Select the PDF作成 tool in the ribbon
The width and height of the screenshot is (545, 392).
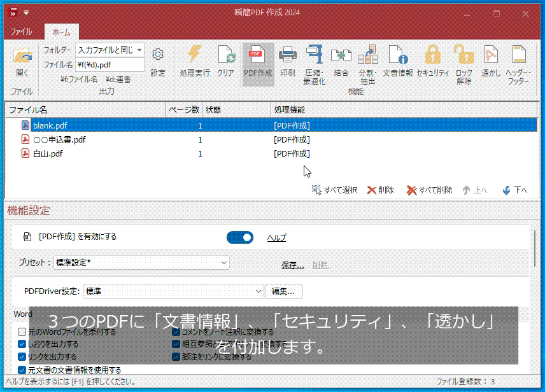(257, 63)
